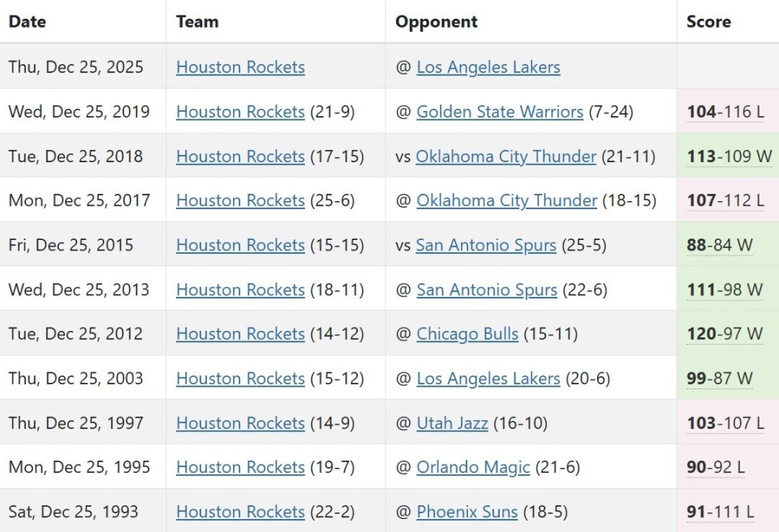Click the Chicago Bulls opponent link
779x532 pixels.
467,334
